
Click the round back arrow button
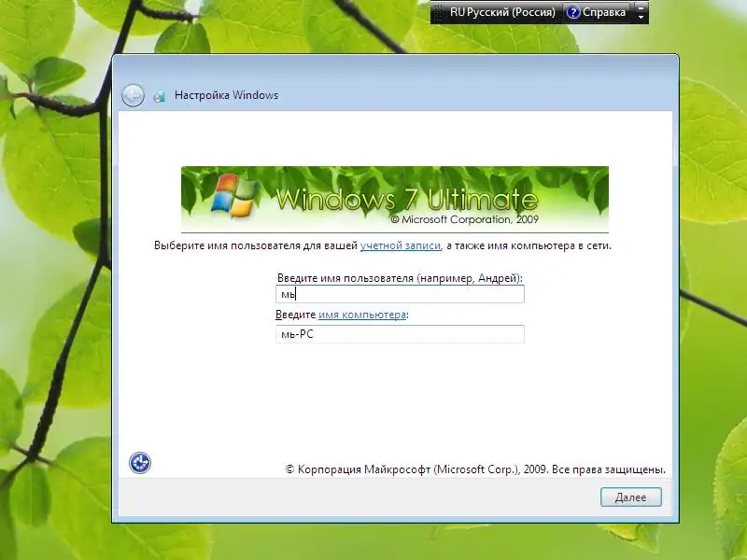133,95
